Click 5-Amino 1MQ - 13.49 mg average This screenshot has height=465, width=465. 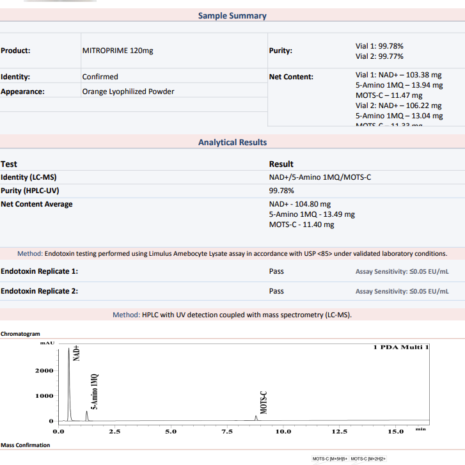pos(312,214)
